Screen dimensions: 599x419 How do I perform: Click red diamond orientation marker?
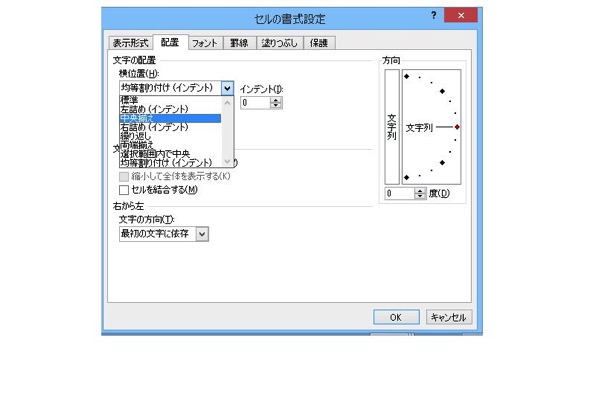[x=457, y=127]
